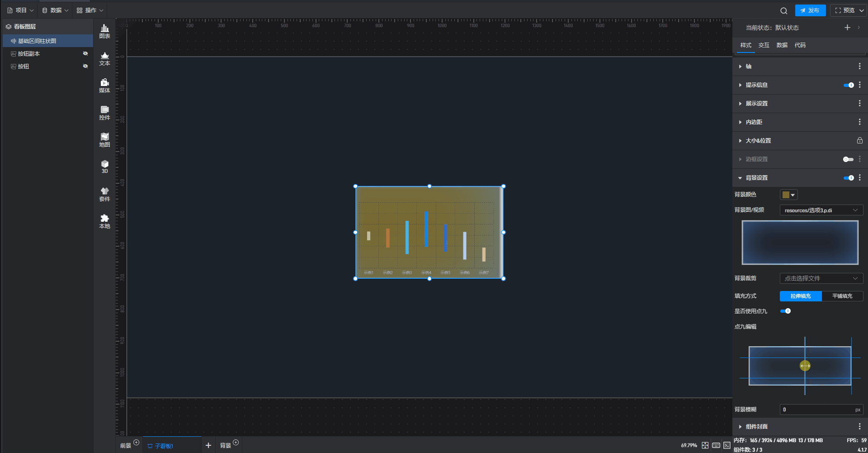Click the search magnifier icon
The width and height of the screenshot is (868, 453).
tap(783, 10)
